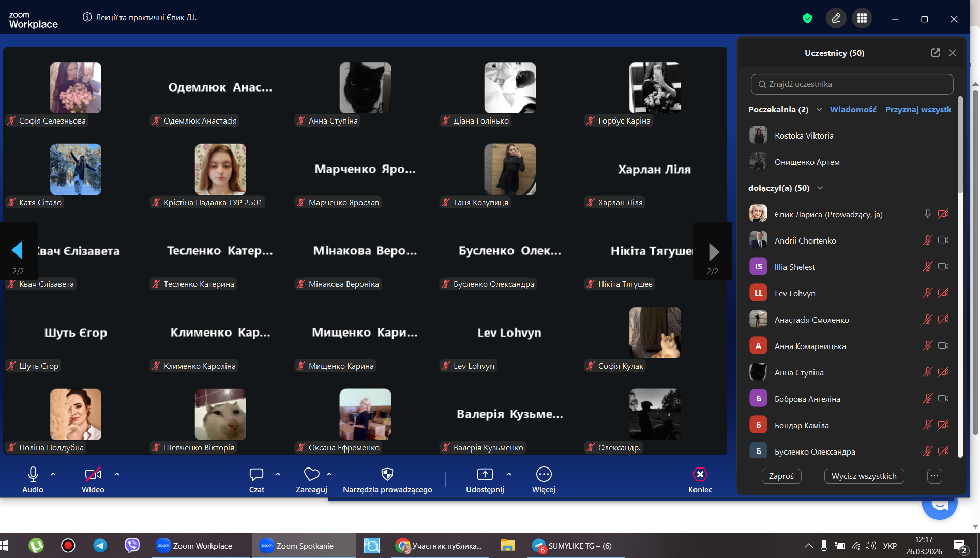Click the green security shield icon

(807, 19)
